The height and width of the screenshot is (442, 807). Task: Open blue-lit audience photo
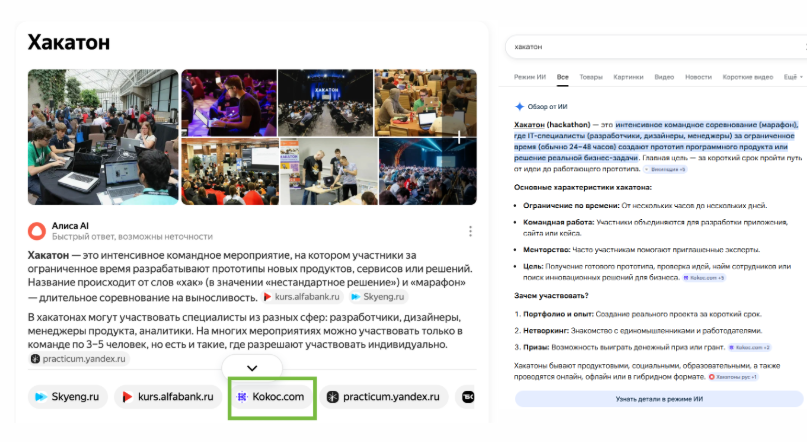(428, 171)
